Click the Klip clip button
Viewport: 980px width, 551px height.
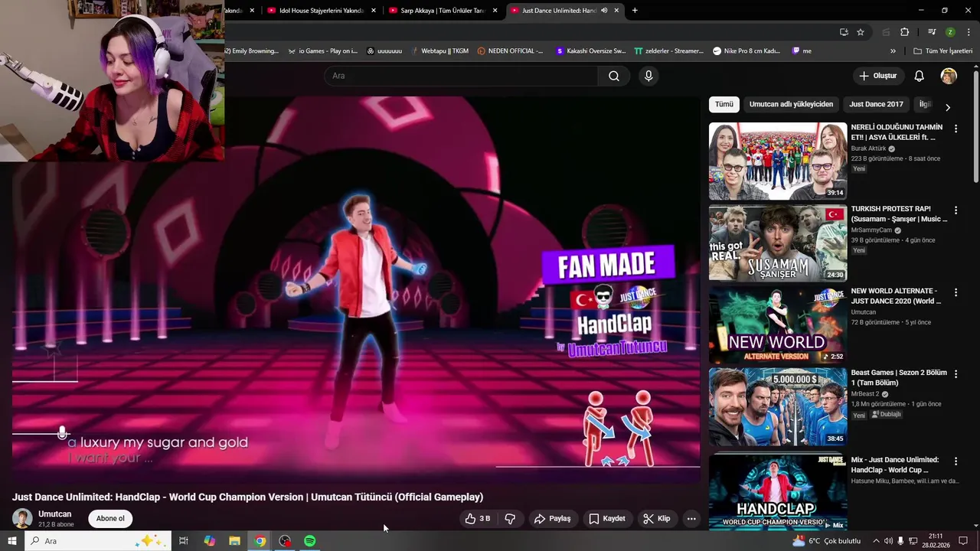(657, 519)
